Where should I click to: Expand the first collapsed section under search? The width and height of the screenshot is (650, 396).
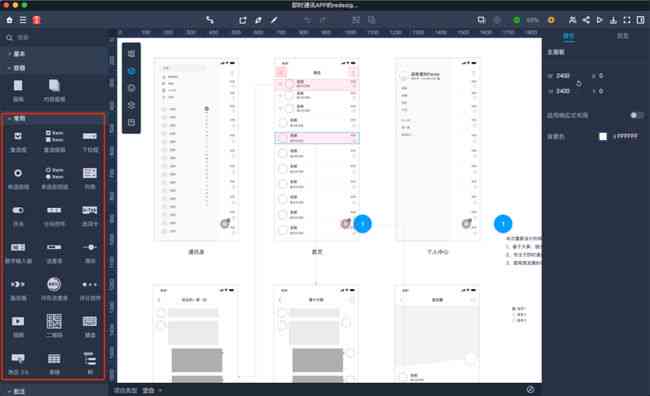pyautogui.click(x=17, y=53)
